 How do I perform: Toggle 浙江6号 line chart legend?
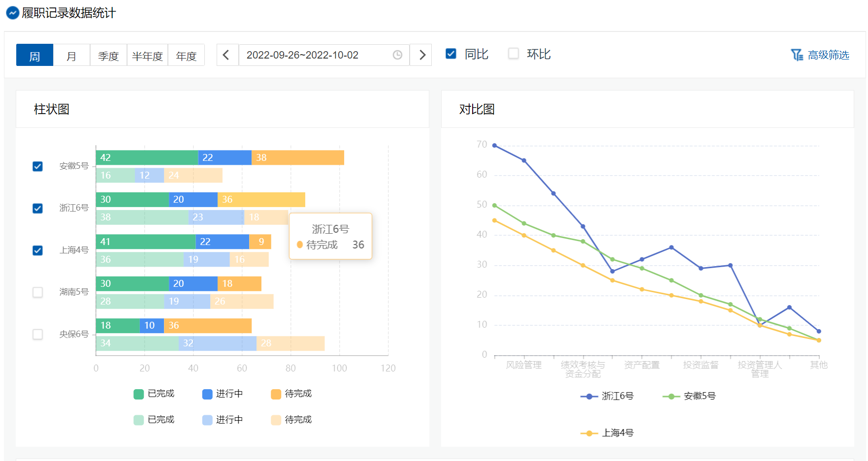(x=607, y=396)
